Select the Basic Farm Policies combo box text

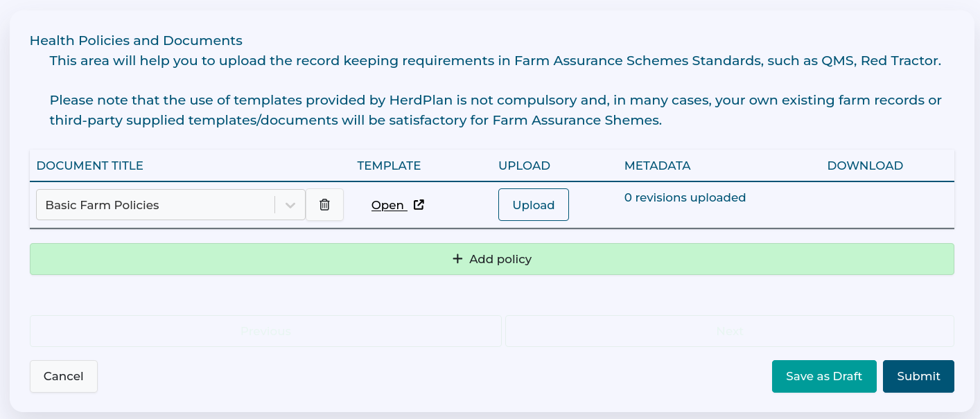103,205
